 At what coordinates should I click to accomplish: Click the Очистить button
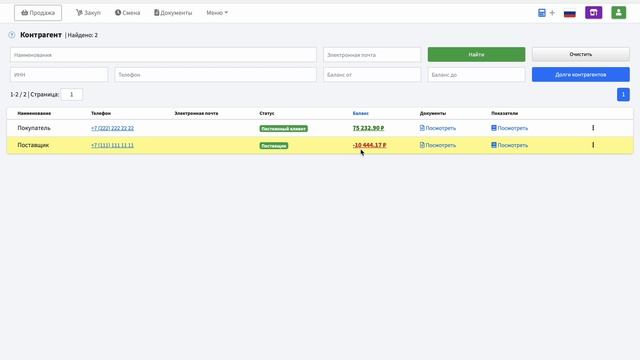(x=580, y=54)
